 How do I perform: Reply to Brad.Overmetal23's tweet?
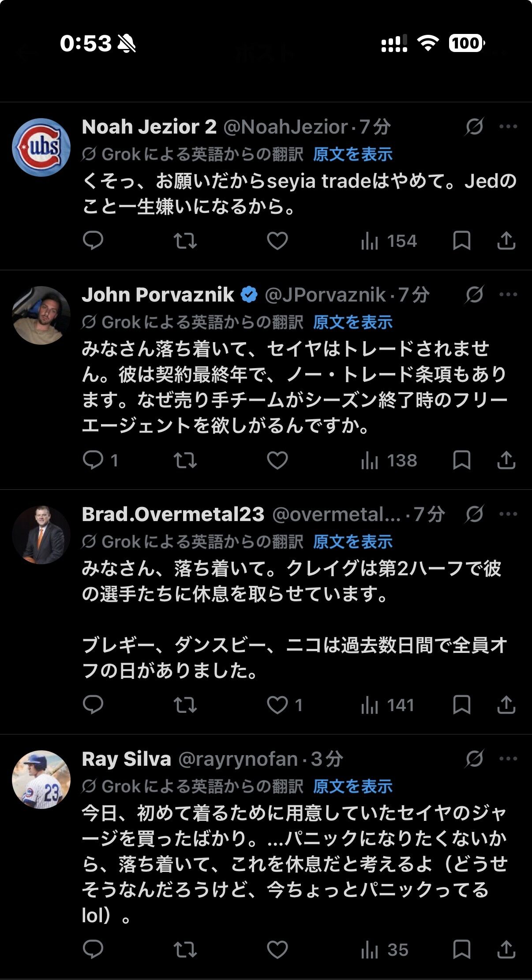click(93, 705)
